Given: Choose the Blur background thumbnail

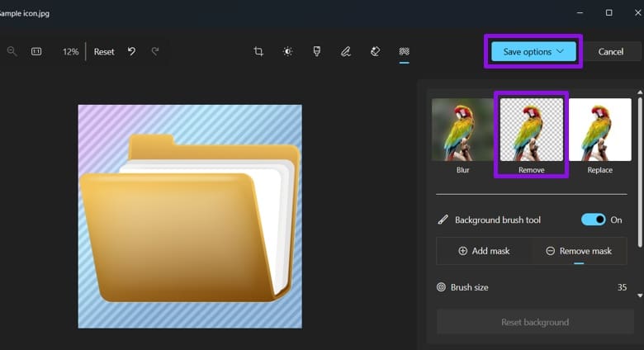Looking at the screenshot, I should (463, 130).
